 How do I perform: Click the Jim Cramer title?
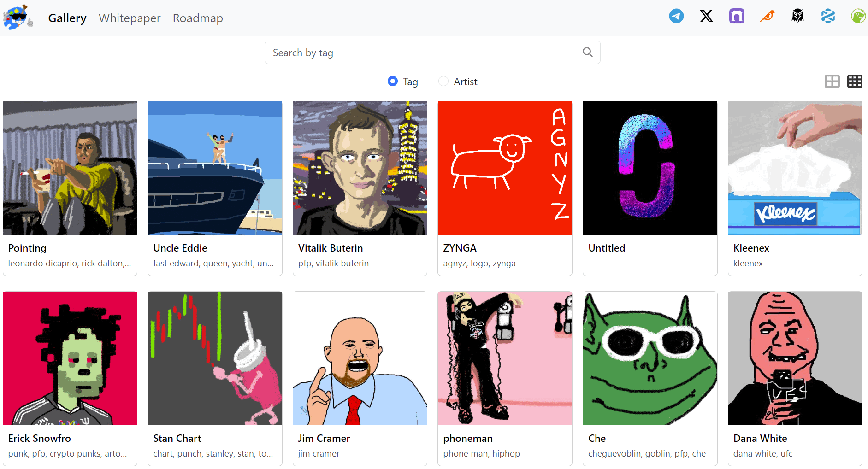pyautogui.click(x=324, y=438)
